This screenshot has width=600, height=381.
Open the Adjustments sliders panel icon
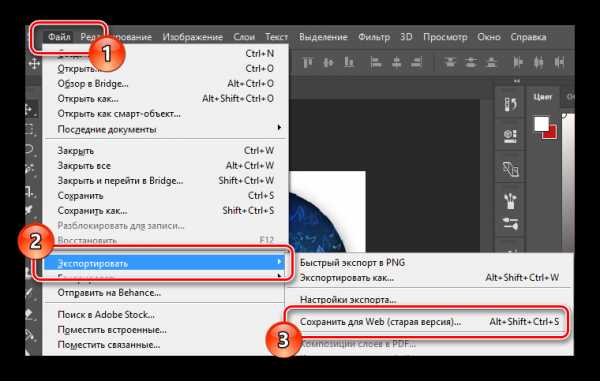510,224
